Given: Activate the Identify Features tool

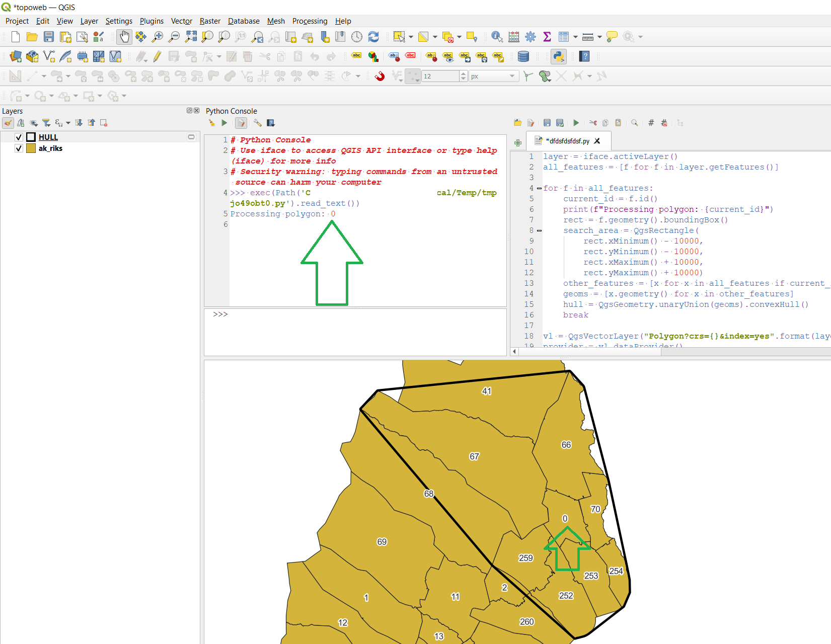Looking at the screenshot, I should (497, 37).
